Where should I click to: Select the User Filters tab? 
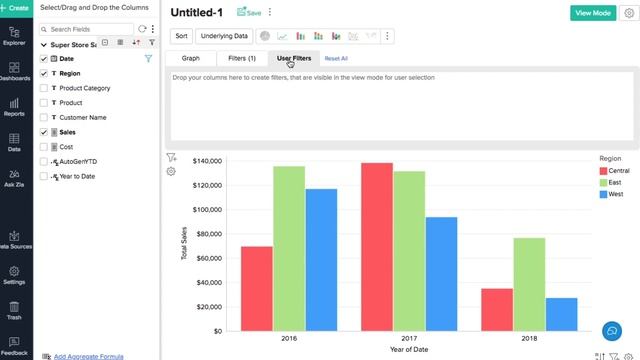tap(294, 58)
